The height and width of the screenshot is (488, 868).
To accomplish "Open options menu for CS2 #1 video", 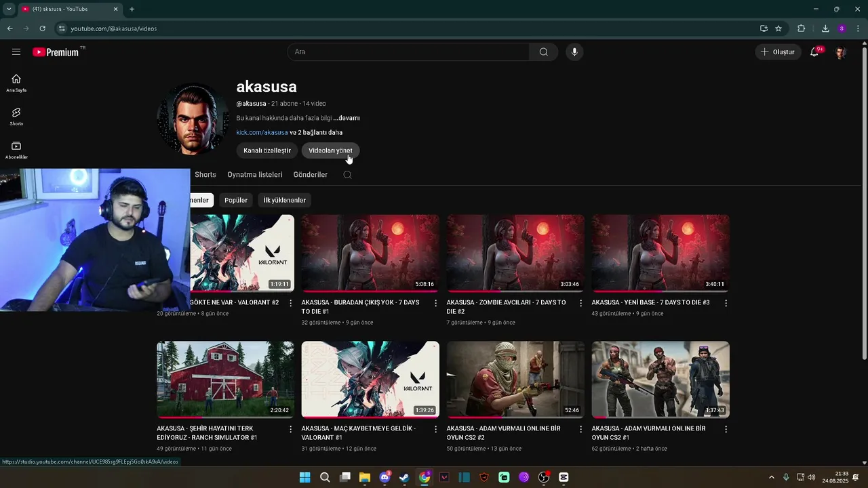I will pyautogui.click(x=726, y=429).
